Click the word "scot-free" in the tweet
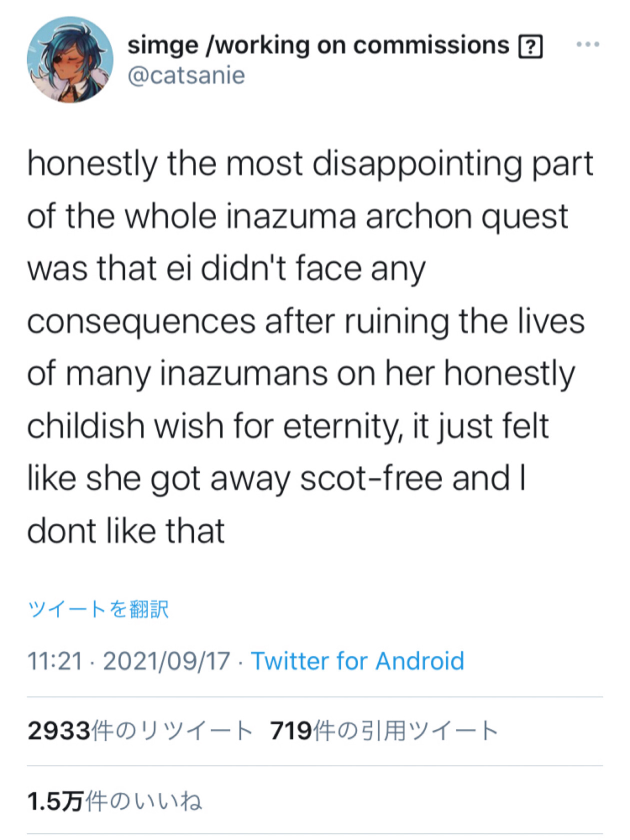This screenshot has height=840, width=630. coord(371,478)
